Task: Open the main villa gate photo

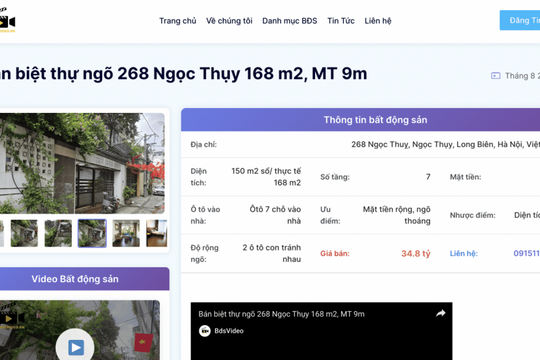Action: (82, 163)
